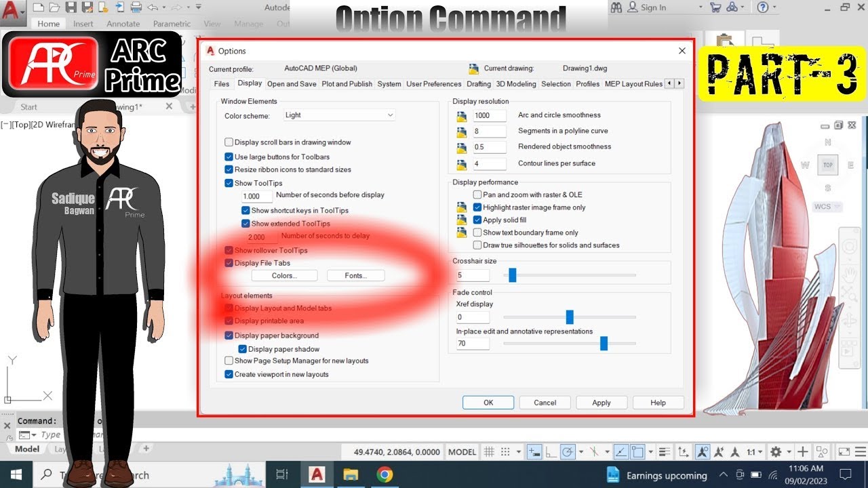Click OK in the Options dialog
The height and width of the screenshot is (488, 868).
(x=488, y=403)
